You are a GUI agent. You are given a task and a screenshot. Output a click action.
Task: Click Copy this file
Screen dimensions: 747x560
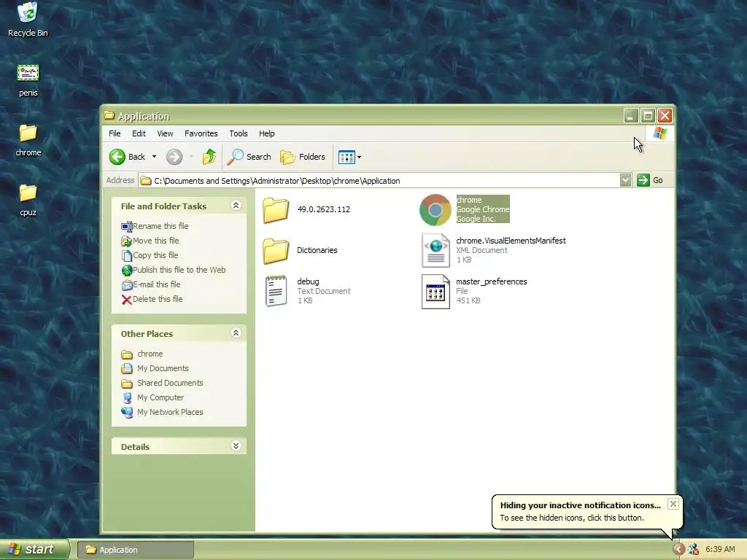(x=150, y=256)
